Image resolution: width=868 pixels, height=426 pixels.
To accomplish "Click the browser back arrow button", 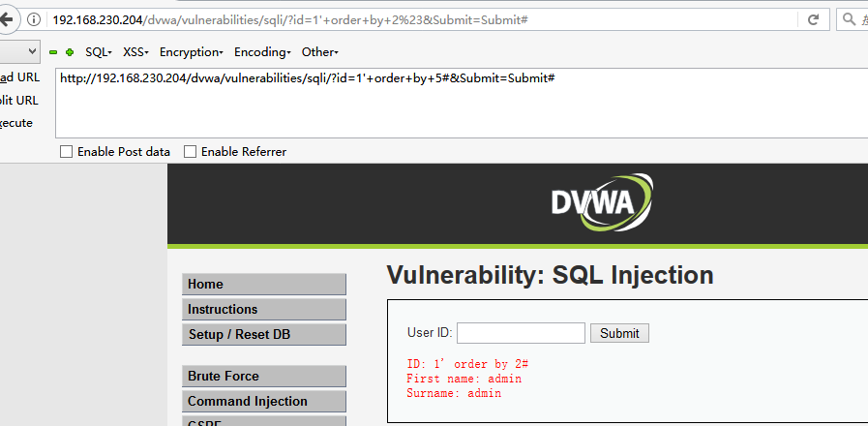I will [7, 18].
